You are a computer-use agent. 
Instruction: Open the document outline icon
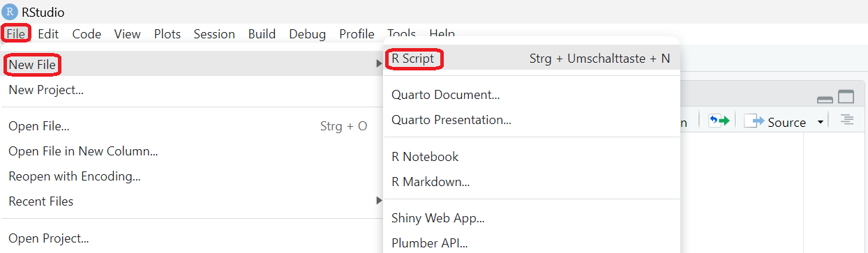[x=847, y=121]
